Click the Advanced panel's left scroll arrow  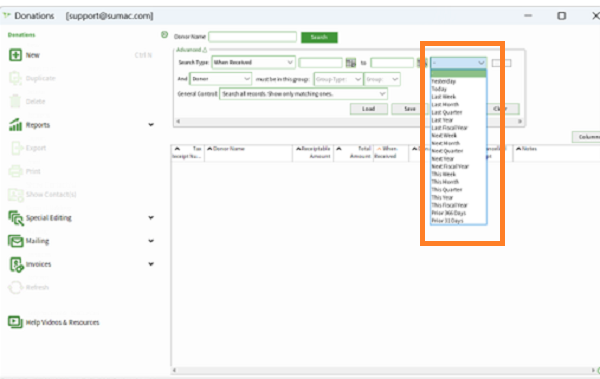pos(178,121)
